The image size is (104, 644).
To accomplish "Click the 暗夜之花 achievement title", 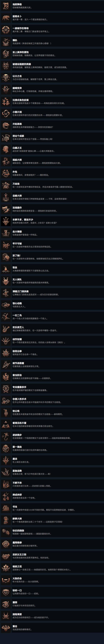I will click(17, 566).
